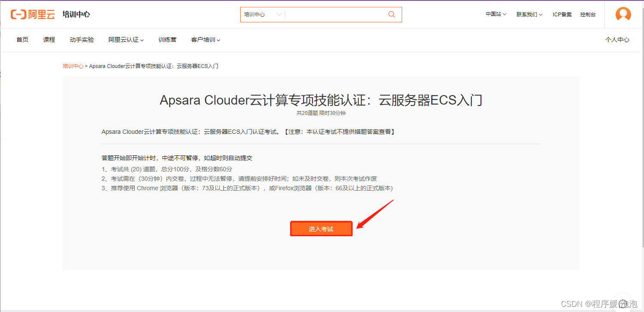The height and width of the screenshot is (312, 644).
Task: Click into the search text field
Action: point(336,14)
